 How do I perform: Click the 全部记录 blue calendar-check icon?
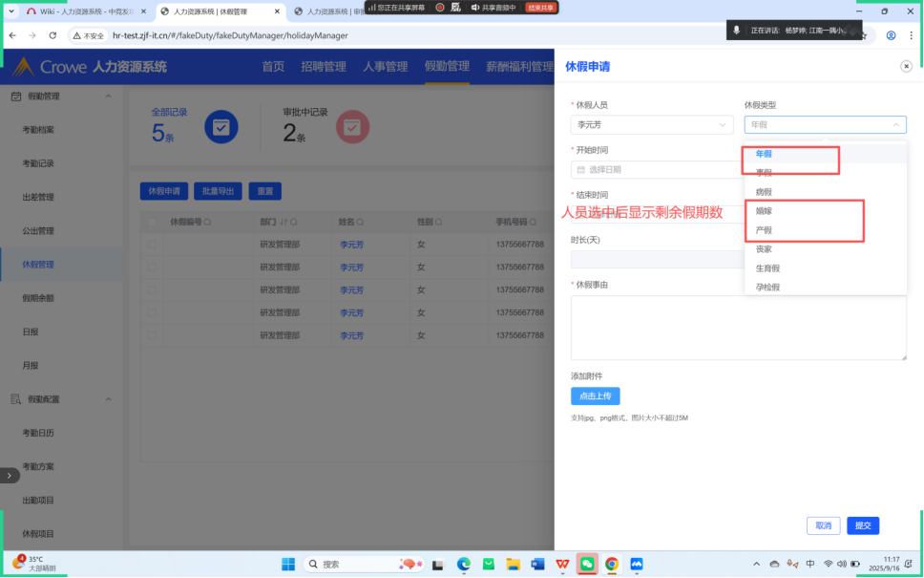pyautogui.click(x=221, y=127)
